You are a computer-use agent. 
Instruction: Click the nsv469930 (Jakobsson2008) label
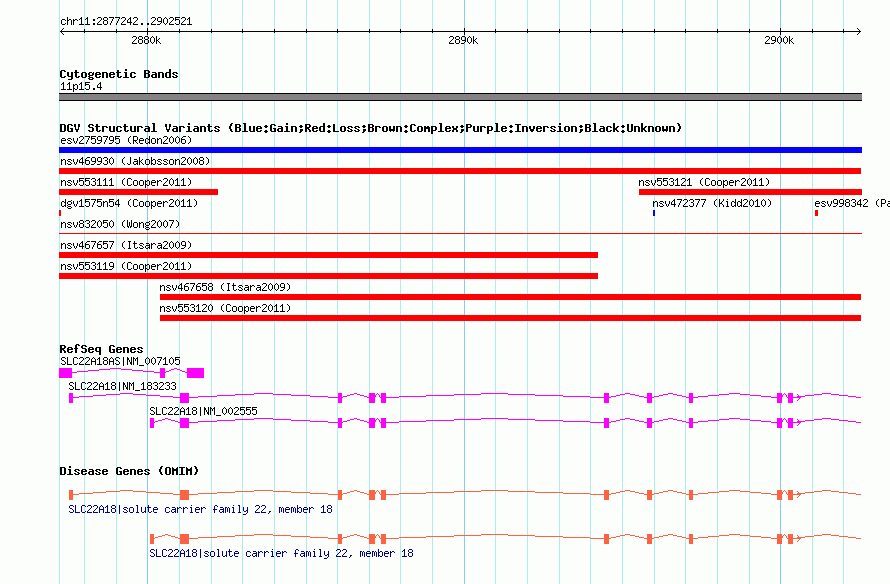click(135, 161)
